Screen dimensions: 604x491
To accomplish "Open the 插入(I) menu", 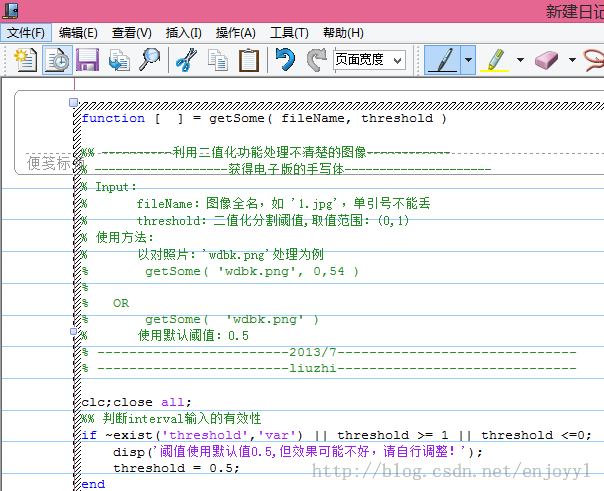I will coord(183,33).
